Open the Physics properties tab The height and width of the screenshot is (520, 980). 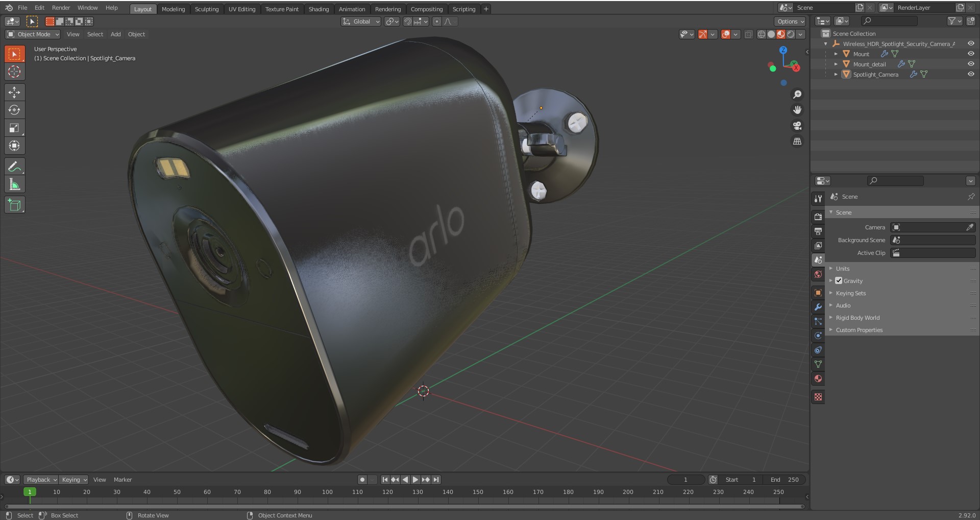click(x=818, y=336)
